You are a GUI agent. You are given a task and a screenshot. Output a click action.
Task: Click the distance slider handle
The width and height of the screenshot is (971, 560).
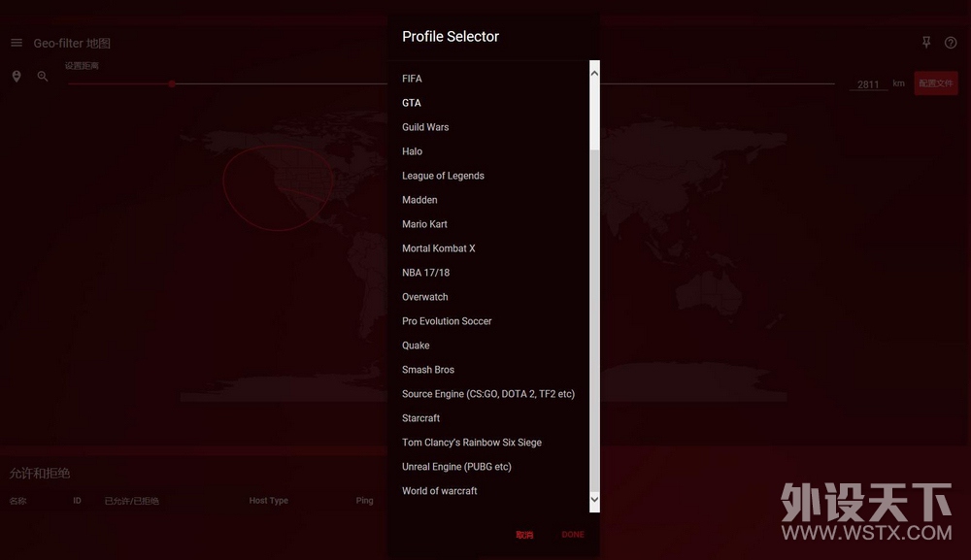pos(172,83)
